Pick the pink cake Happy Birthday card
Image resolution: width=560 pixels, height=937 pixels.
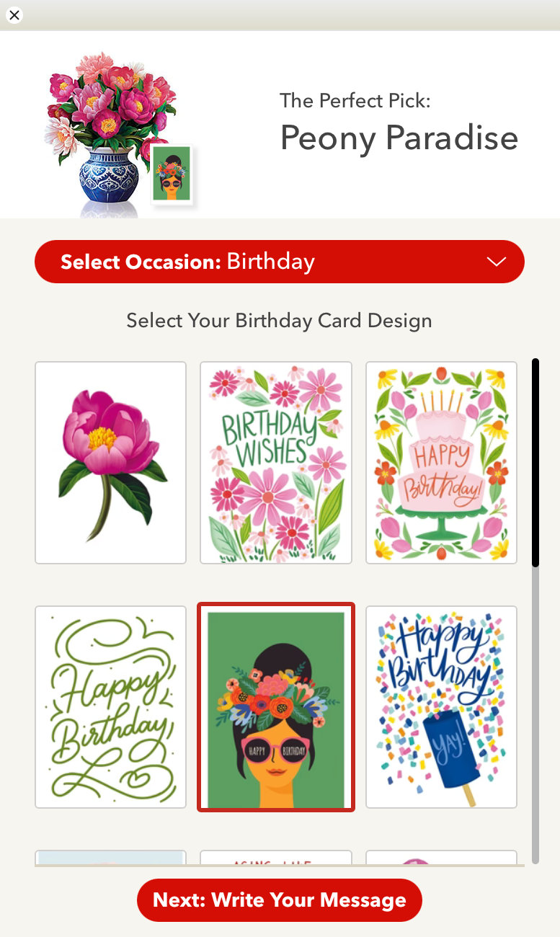[441, 463]
